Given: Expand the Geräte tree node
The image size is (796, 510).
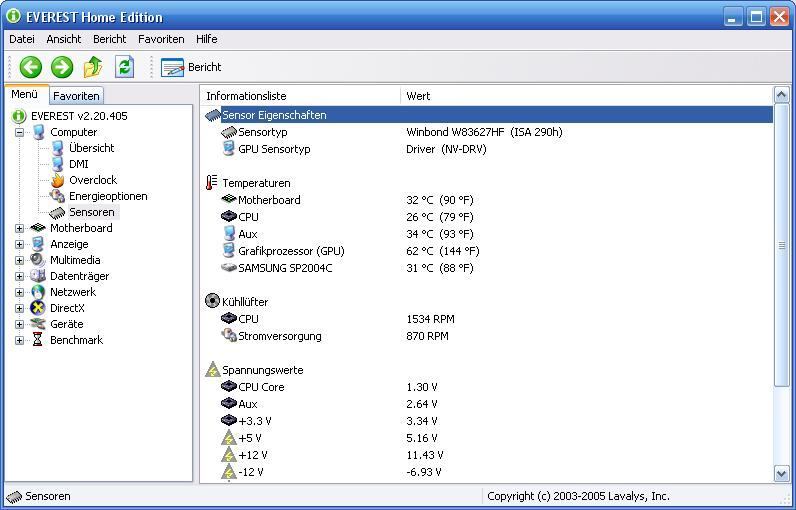Looking at the screenshot, I should pos(19,324).
